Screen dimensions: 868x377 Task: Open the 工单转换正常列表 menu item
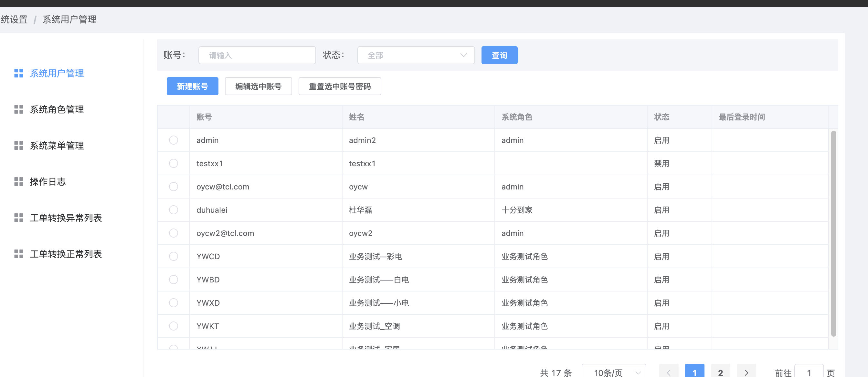[66, 254]
